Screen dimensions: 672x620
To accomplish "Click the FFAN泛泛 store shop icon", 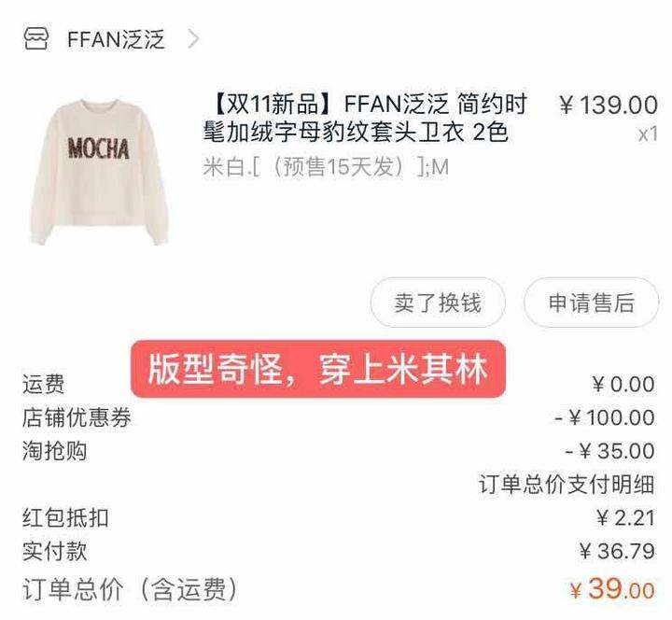I will click(36, 39).
